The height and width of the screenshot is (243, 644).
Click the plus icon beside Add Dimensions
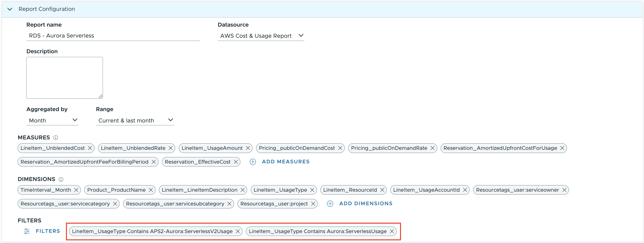(x=330, y=204)
